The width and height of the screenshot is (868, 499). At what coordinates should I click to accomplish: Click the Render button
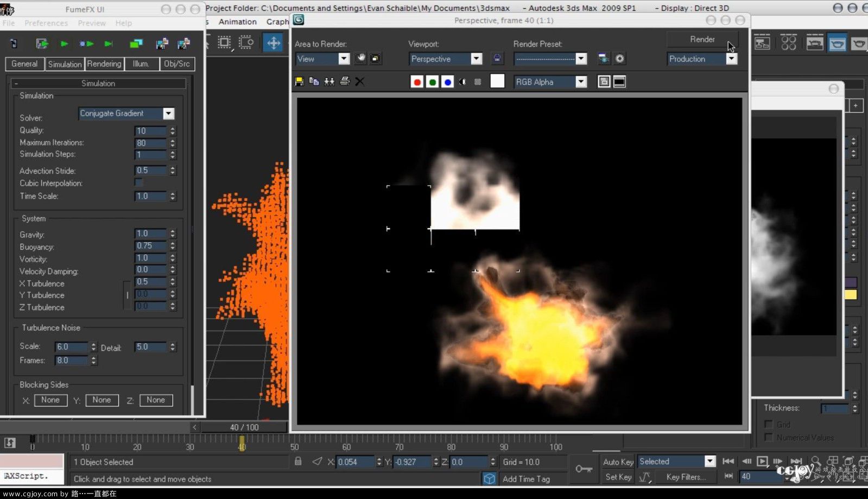pyautogui.click(x=702, y=39)
